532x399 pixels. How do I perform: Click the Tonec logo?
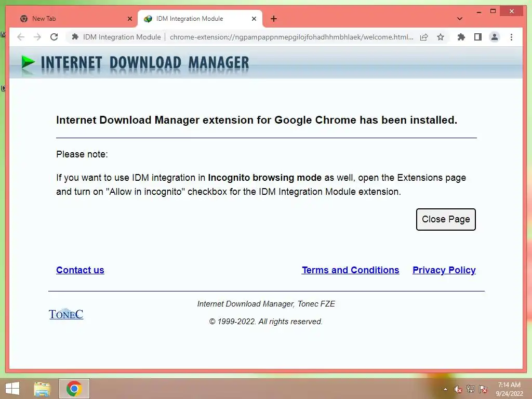66,314
